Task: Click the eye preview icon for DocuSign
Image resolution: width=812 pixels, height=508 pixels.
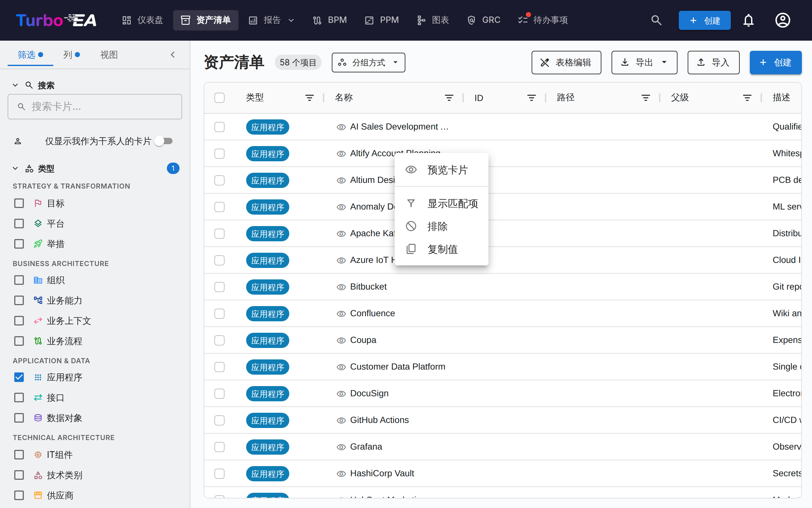Action: pos(341,393)
